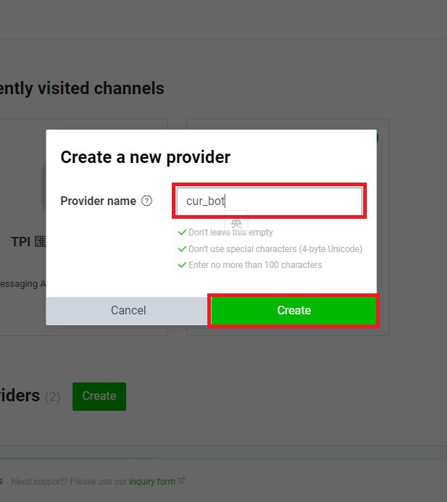Click the Create button next to Providers heading
This screenshot has width=448, height=502.
click(99, 396)
